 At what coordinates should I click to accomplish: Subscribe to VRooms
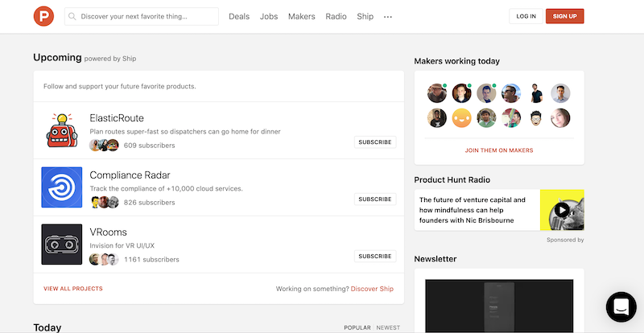(375, 257)
